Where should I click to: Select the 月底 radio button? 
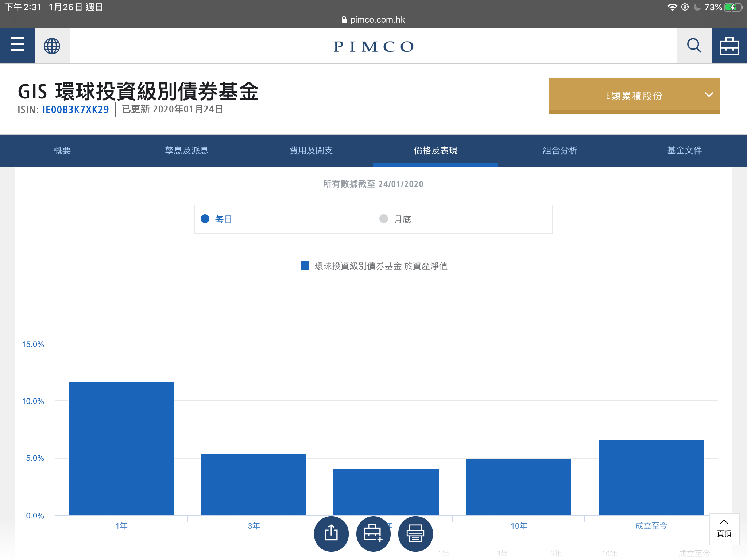coord(383,219)
